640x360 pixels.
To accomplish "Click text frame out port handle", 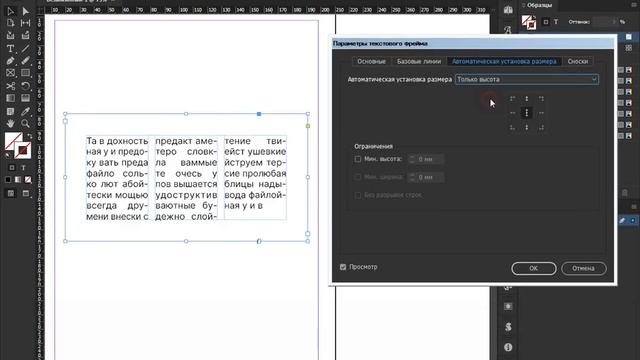I will click(308, 234).
